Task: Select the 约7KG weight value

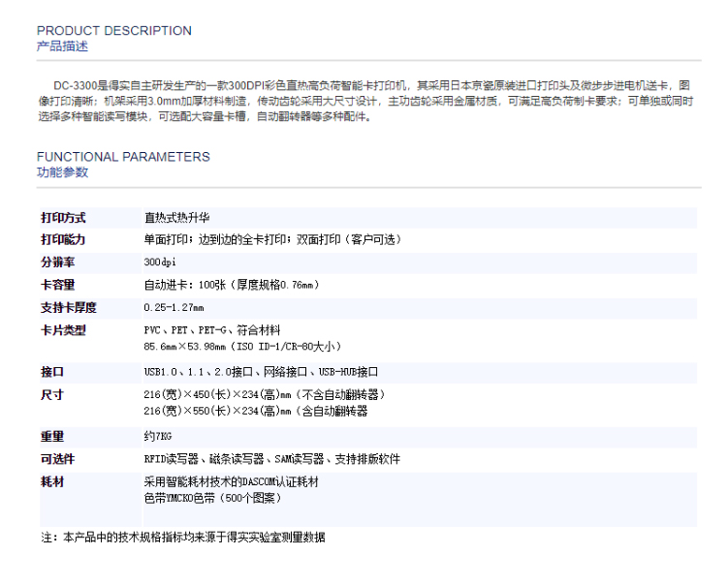Action: pyautogui.click(x=158, y=437)
